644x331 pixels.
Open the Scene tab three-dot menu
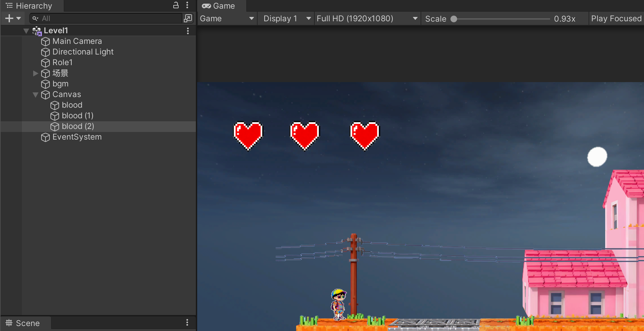coord(187,323)
